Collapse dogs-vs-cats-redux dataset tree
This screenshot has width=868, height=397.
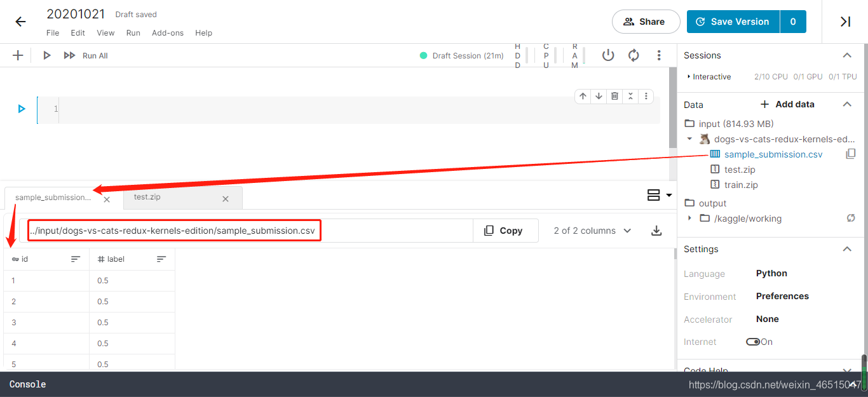(x=689, y=138)
